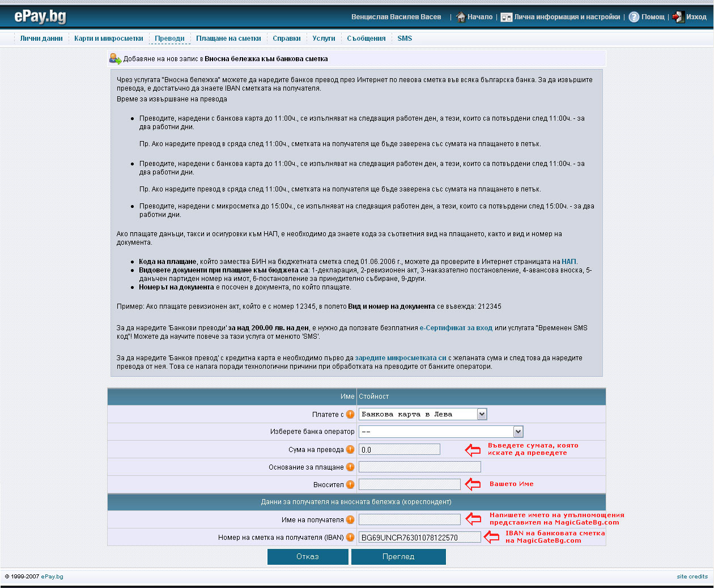Open the Изберете банка оператор dropdown
Screen dimensions: 714x588
pyautogui.click(x=441, y=432)
